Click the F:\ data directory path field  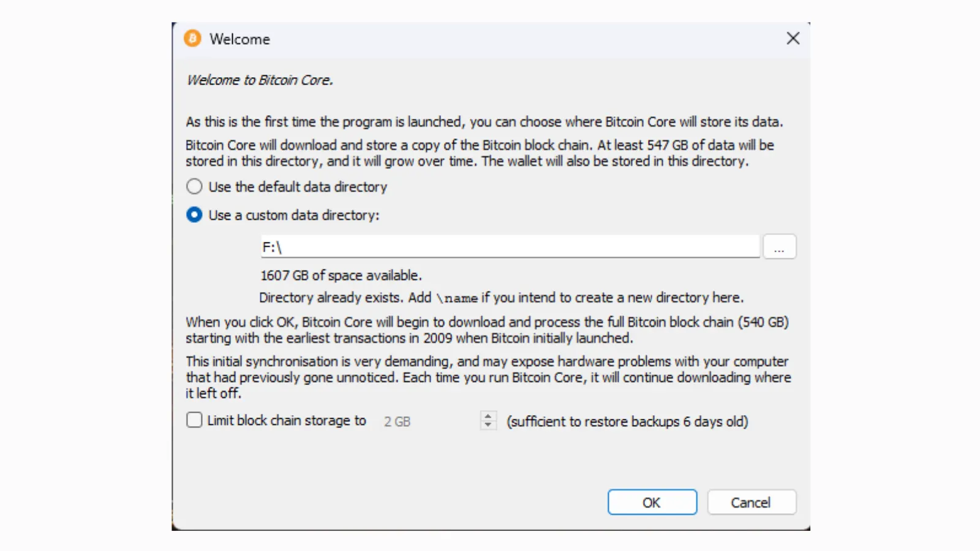point(510,247)
